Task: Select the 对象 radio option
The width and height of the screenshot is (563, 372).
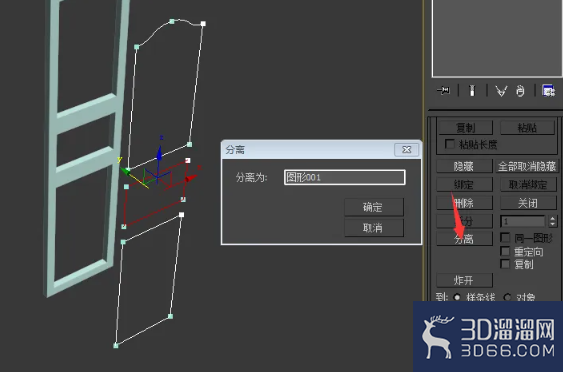Action: (507, 297)
